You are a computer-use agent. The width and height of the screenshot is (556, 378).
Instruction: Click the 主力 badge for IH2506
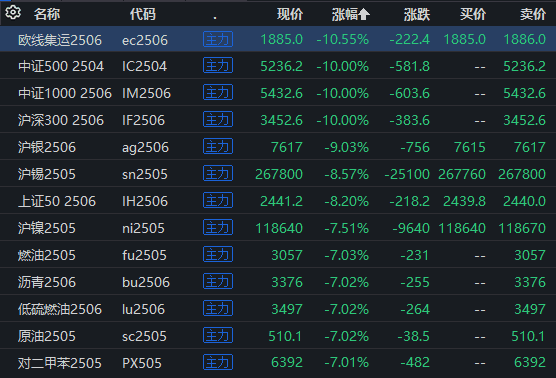coord(218,200)
